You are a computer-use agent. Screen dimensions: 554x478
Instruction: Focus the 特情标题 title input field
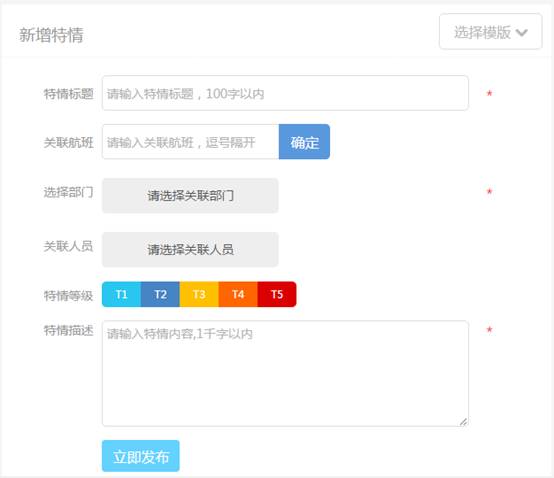pyautogui.click(x=285, y=93)
